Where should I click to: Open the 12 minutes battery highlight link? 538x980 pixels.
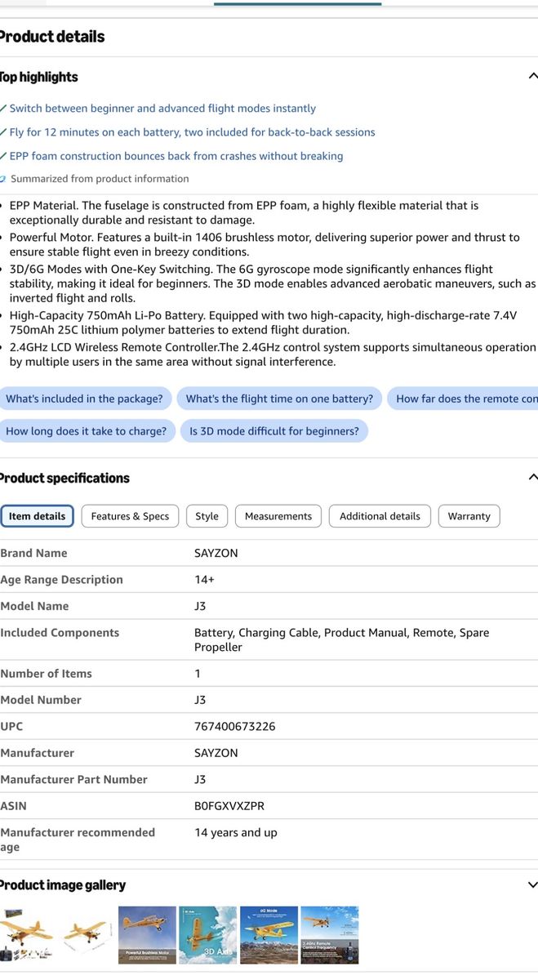(x=192, y=131)
